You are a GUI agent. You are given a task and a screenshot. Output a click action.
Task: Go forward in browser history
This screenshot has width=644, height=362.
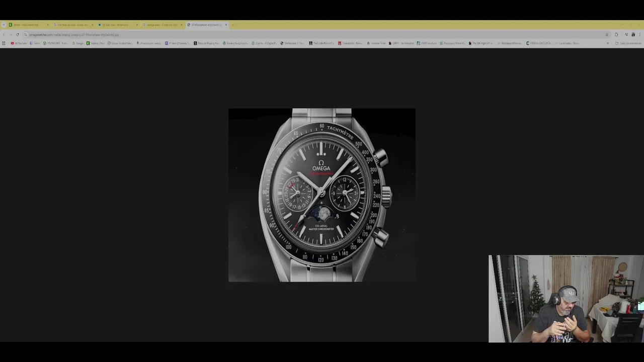[11, 35]
